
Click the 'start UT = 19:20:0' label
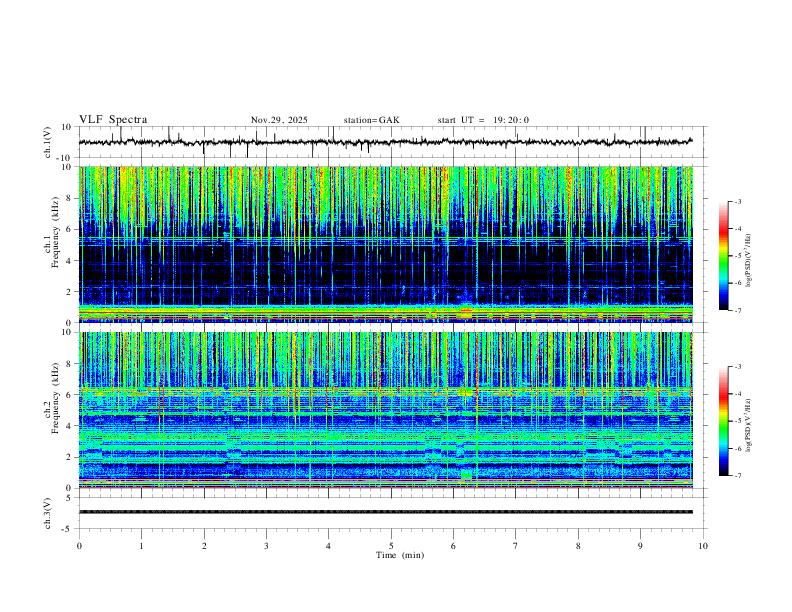[483, 120]
